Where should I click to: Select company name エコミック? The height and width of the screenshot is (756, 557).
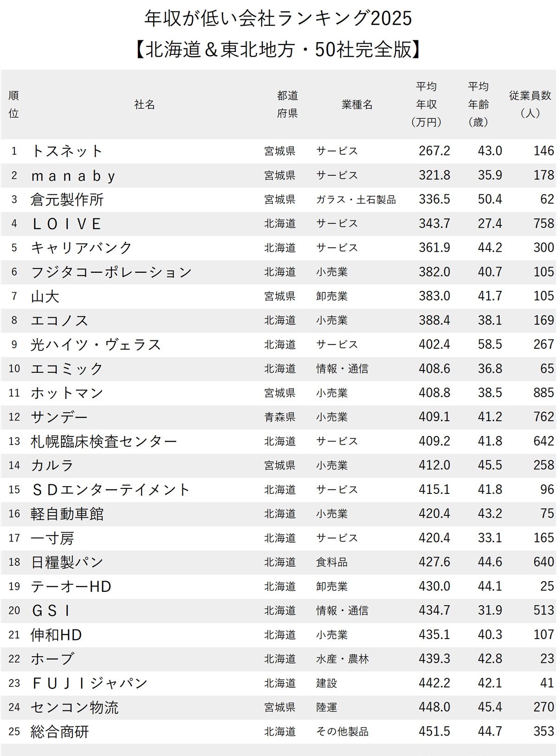click(67, 369)
